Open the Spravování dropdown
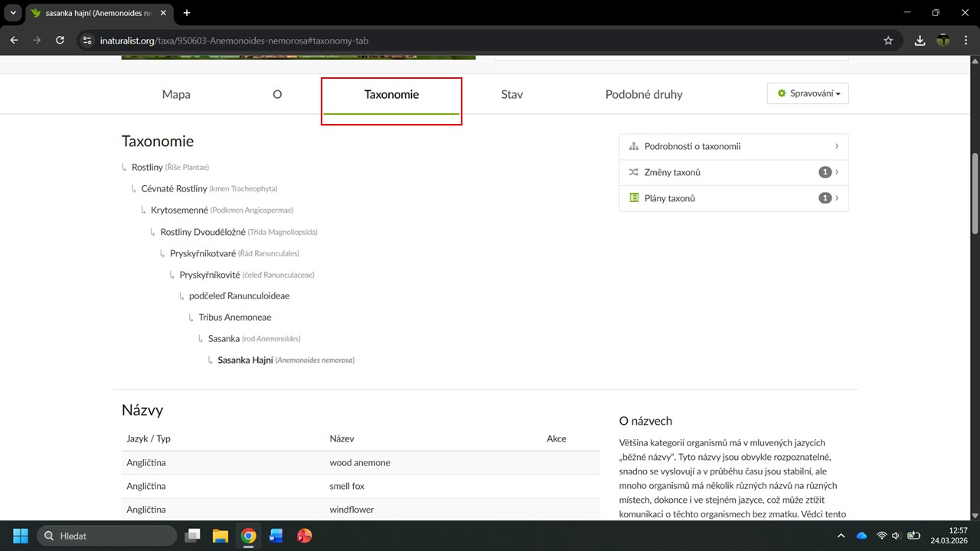Screen dimensions: 980x551 click(x=808, y=93)
